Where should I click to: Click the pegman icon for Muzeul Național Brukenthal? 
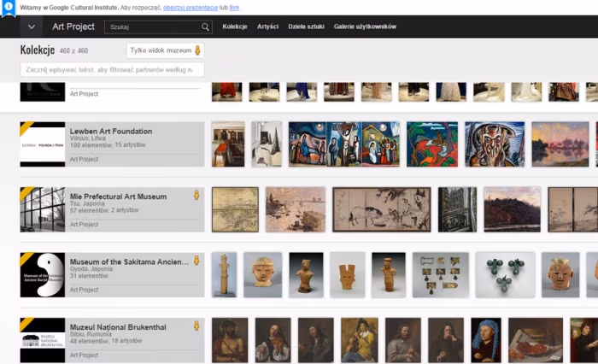point(196,326)
